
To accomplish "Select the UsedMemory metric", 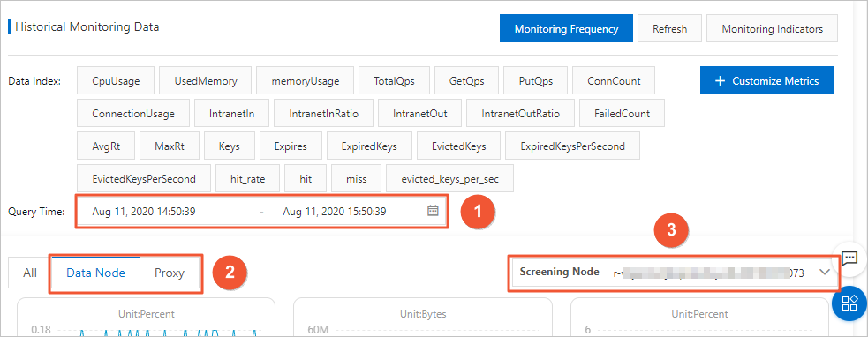I will 206,81.
